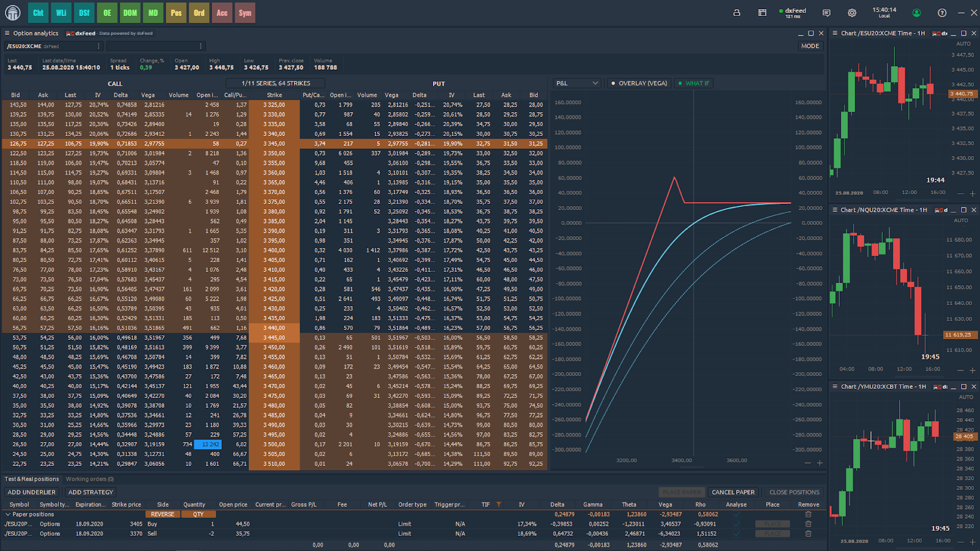Open the Sym symbols panel button
Viewport: 980px width, 551px height.
pos(245,13)
